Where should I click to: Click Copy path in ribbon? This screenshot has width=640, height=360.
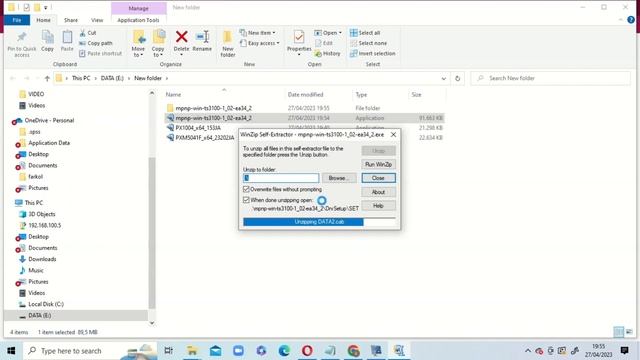coord(96,43)
